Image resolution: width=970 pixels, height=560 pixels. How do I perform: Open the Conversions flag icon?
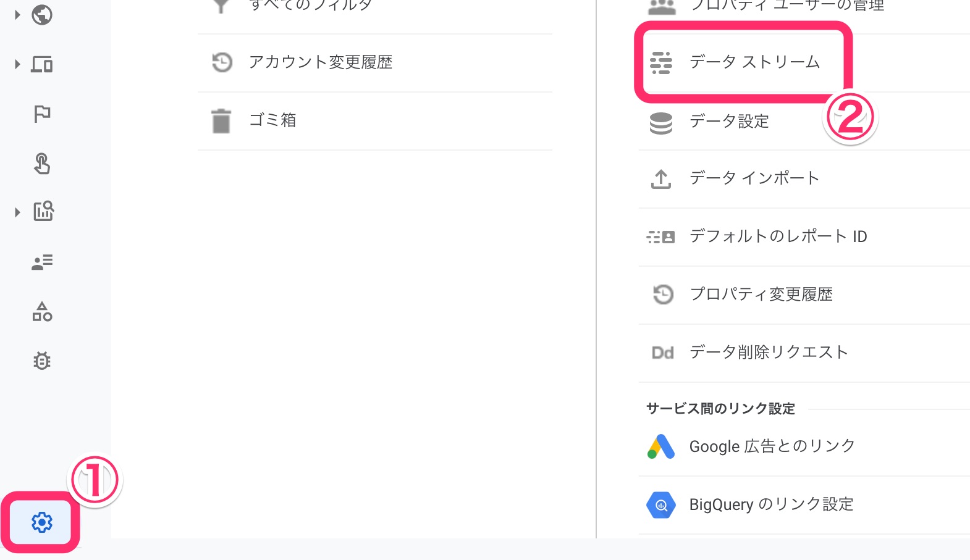point(42,114)
